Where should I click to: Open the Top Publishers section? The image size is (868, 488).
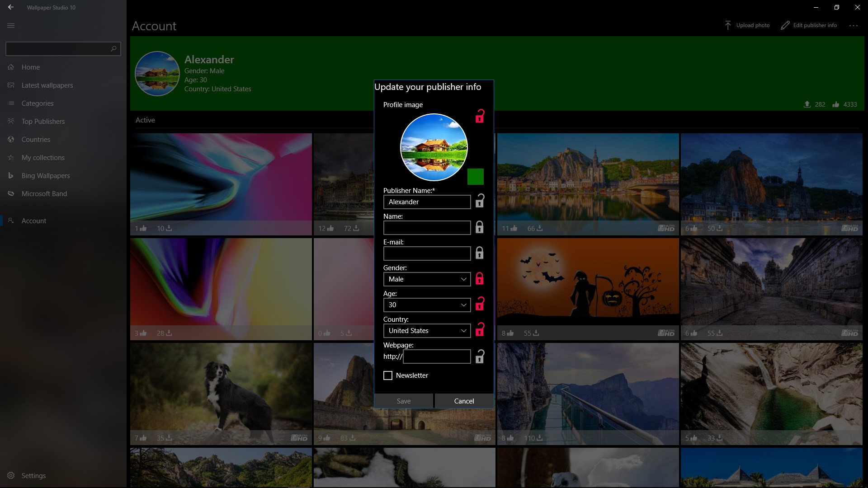click(43, 121)
